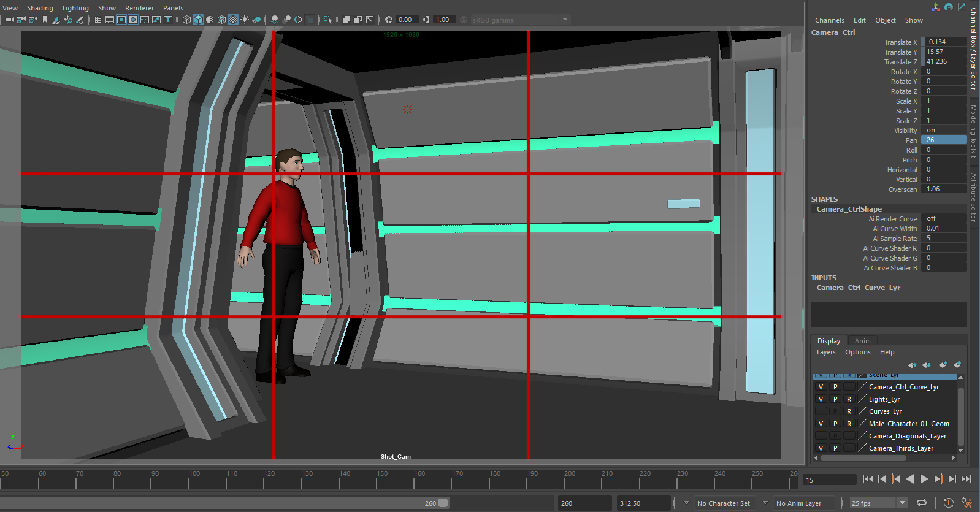The width and height of the screenshot is (980, 512).
Task: Toggle the Textured display icon
Action: click(x=233, y=20)
